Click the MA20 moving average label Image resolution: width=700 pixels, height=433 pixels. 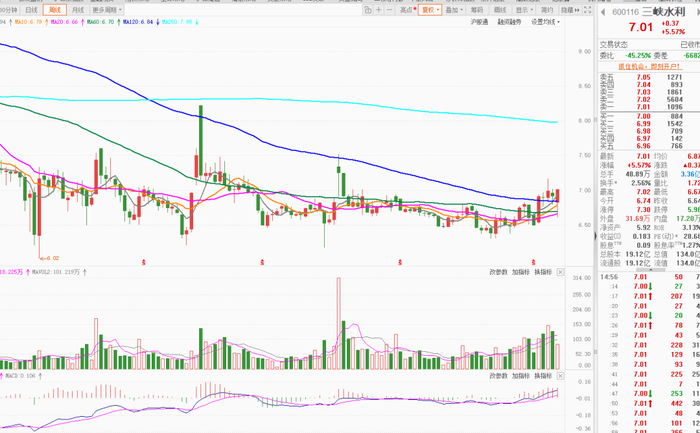(64, 22)
